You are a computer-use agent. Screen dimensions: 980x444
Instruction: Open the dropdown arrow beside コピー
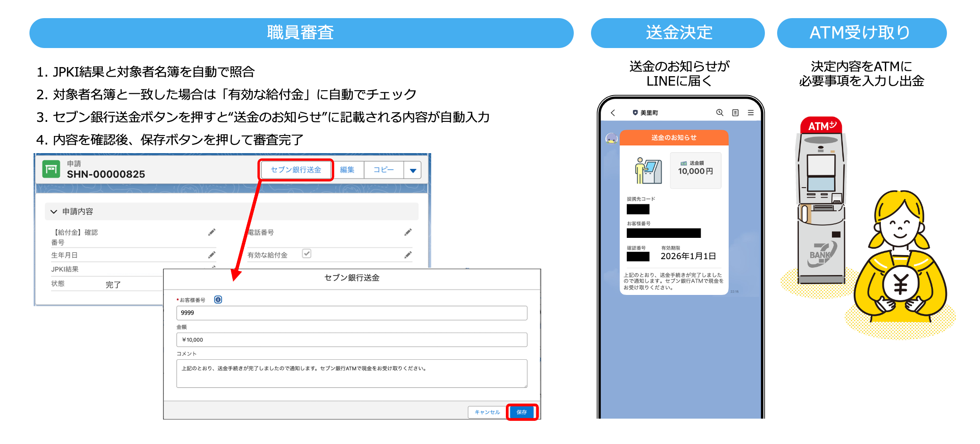(x=413, y=170)
